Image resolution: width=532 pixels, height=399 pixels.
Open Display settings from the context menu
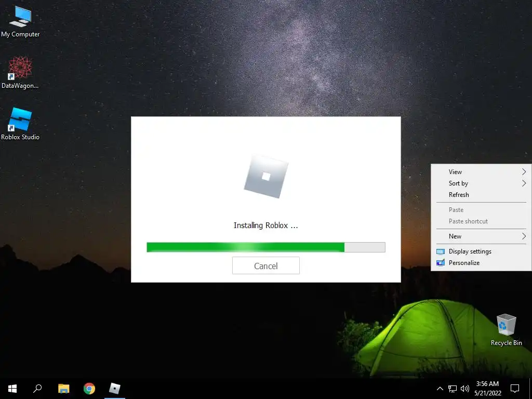click(x=481, y=251)
